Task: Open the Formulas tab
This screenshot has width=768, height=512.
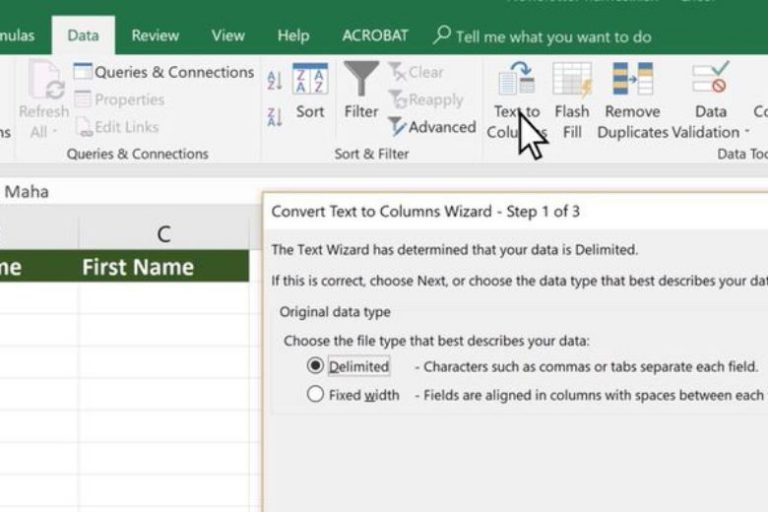Action: 18,35
